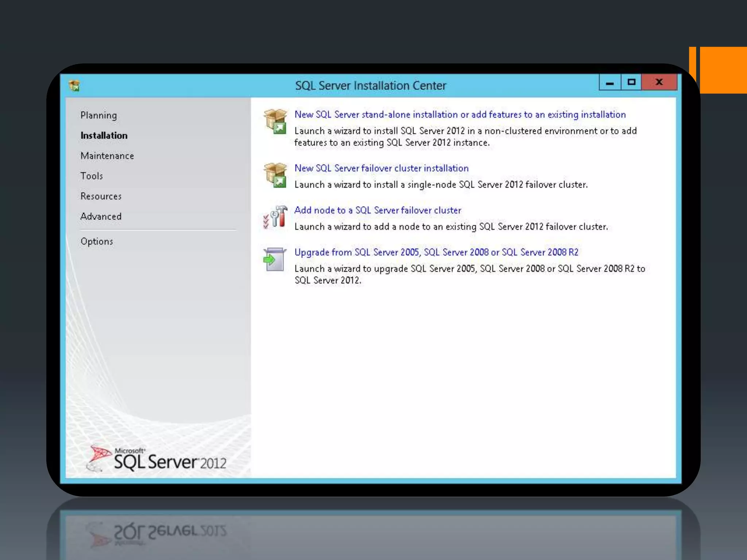Open the Options page
The image size is (747, 560).
pos(97,241)
